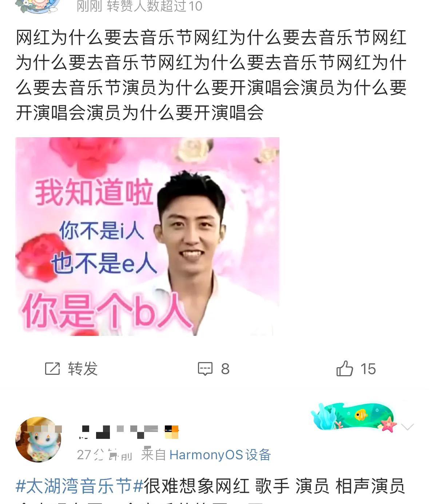Viewport: 429px width, 504px height.
Task: View the 你是个b人 meme image
Action: [147, 236]
